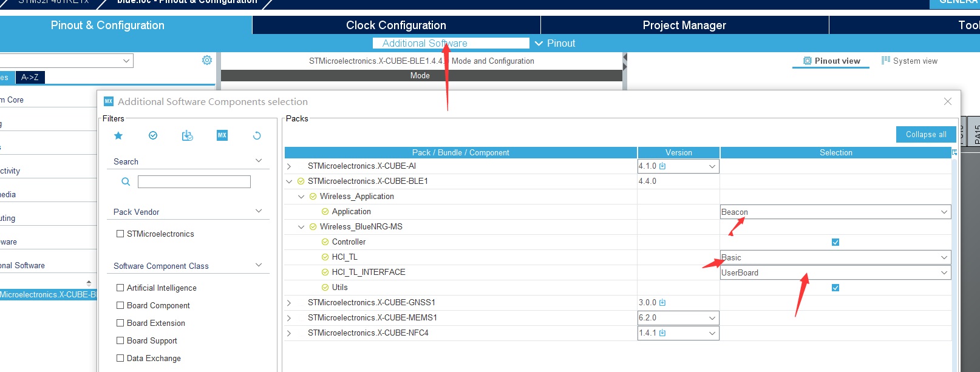
Task: Check the STMicroelectronics vendor checkbox
Action: tap(120, 234)
